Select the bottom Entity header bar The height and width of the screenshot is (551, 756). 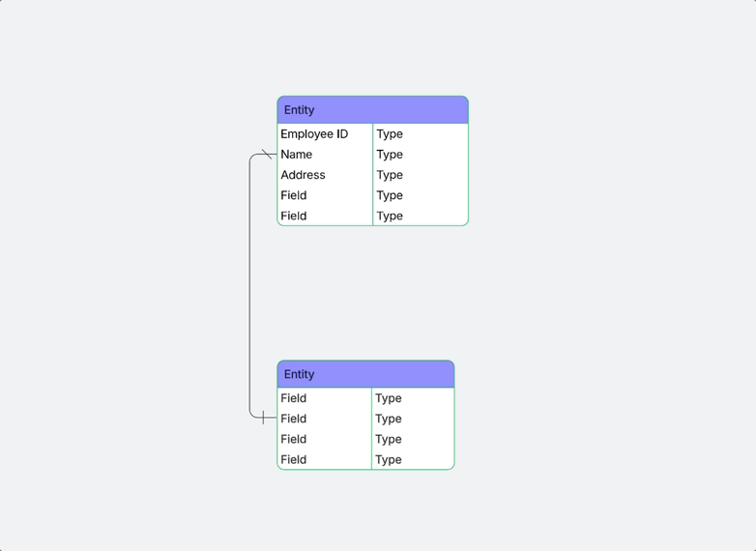click(x=365, y=374)
